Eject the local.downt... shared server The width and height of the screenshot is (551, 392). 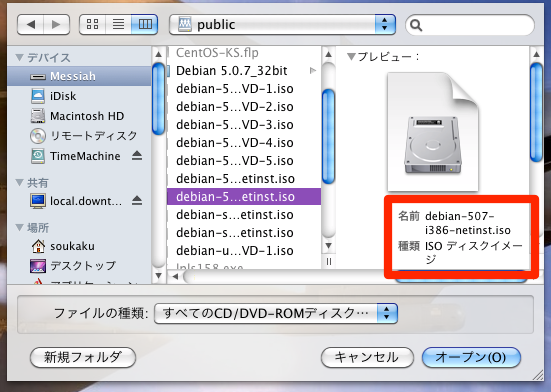point(137,201)
